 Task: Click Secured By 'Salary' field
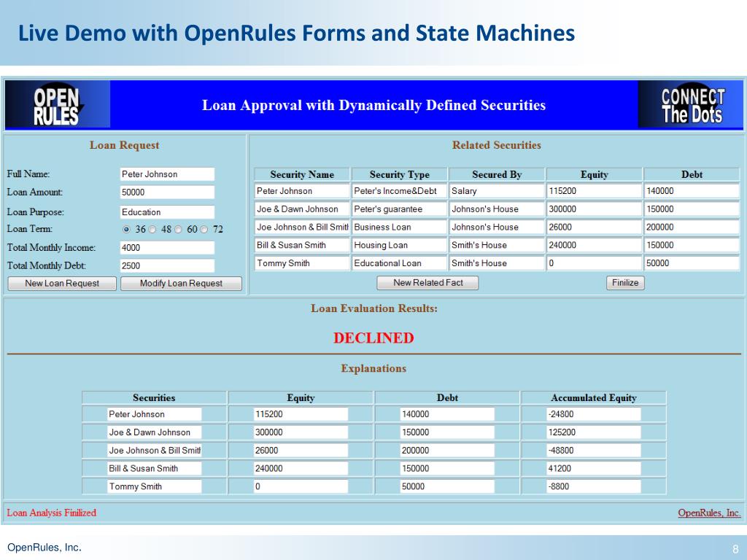point(496,191)
